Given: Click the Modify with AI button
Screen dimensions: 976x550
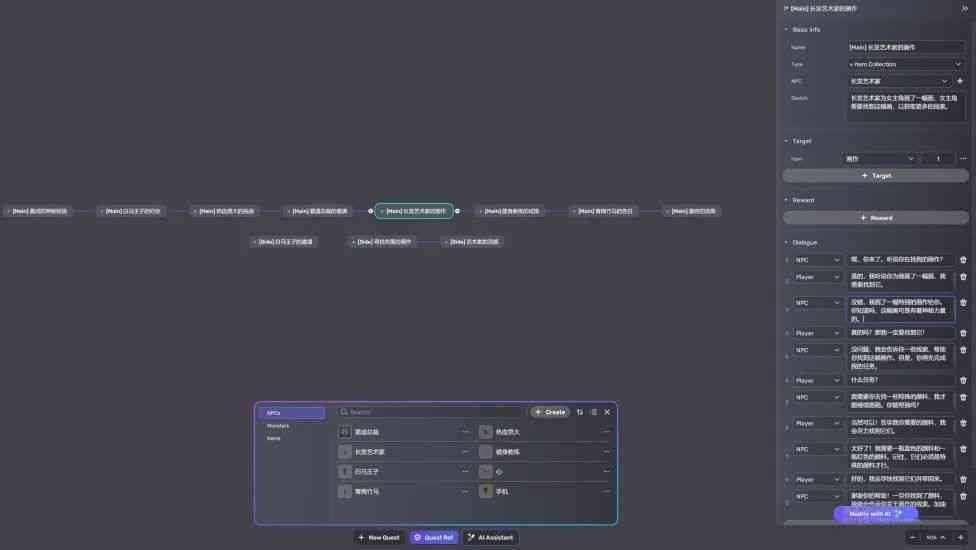Looking at the screenshot, I should click(x=876, y=514).
